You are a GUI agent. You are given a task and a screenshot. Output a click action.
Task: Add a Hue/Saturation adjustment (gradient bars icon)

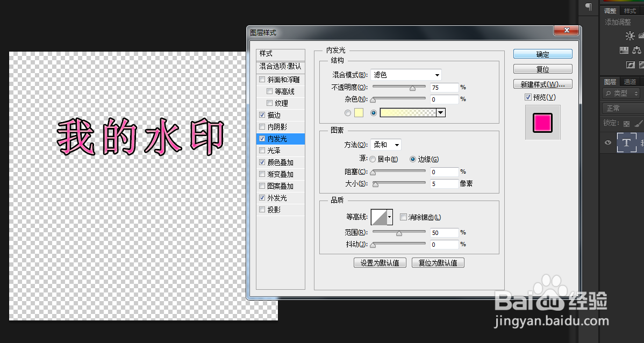[x=624, y=50]
